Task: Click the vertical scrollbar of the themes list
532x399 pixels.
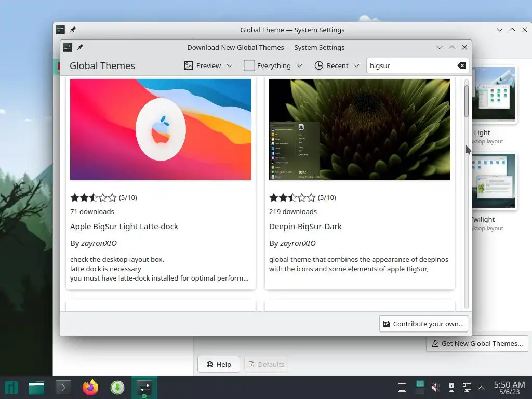Action: [467, 193]
